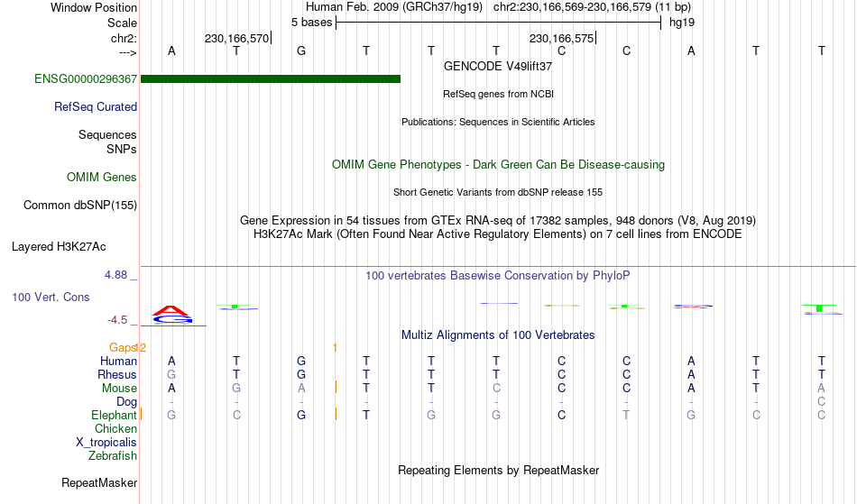
Task: Click Publications: Sequences in Scientific Articles title
Action: pos(498,122)
